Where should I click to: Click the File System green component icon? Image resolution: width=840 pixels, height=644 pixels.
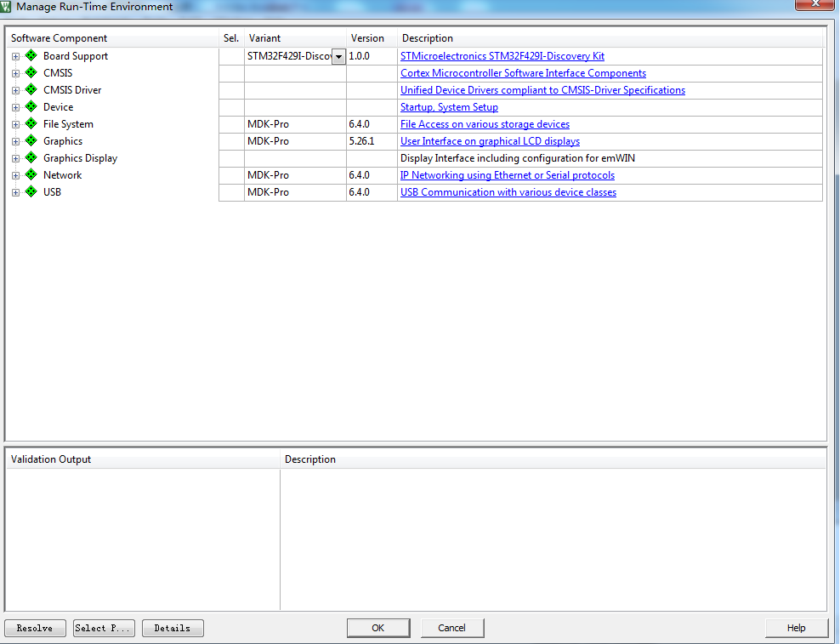tap(31, 124)
